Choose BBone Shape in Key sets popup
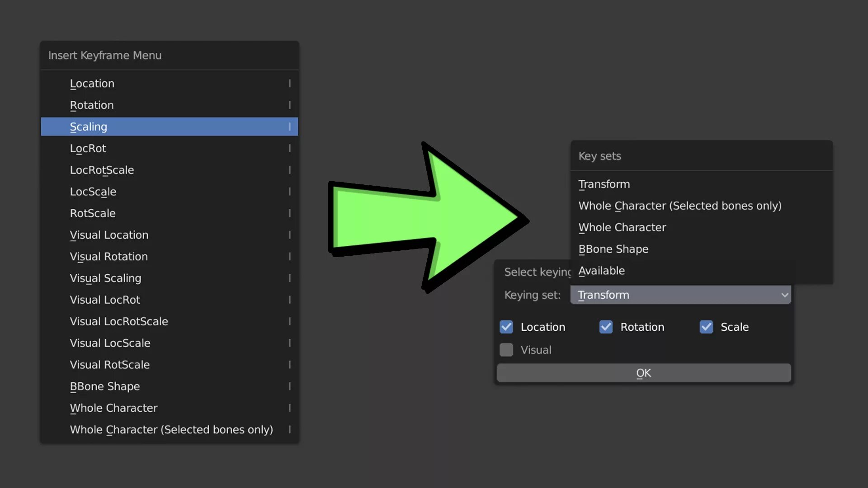 [x=613, y=249]
